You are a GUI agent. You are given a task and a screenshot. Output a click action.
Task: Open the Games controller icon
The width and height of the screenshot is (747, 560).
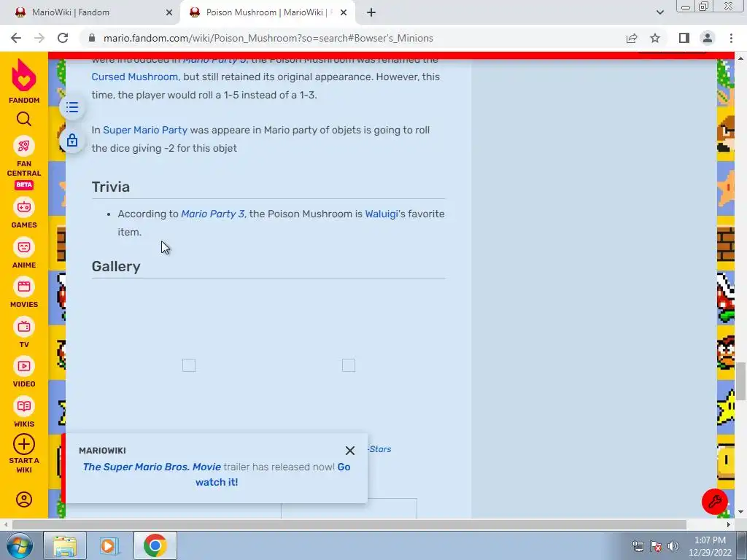[24, 207]
